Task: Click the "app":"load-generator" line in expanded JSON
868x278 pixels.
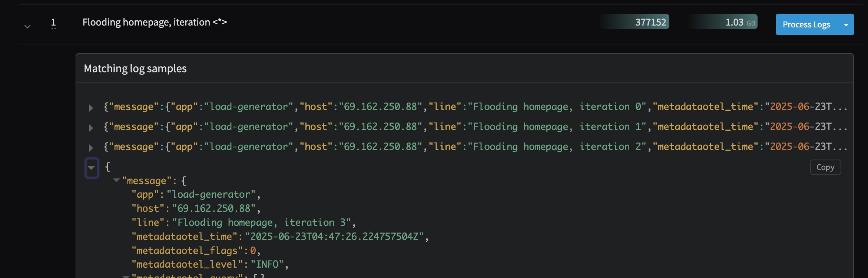Action: pos(196,194)
